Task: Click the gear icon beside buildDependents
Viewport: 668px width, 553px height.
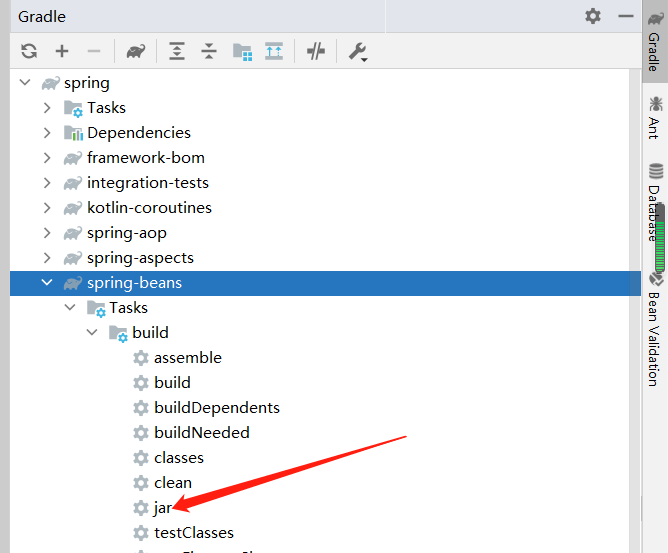Action: 141,408
